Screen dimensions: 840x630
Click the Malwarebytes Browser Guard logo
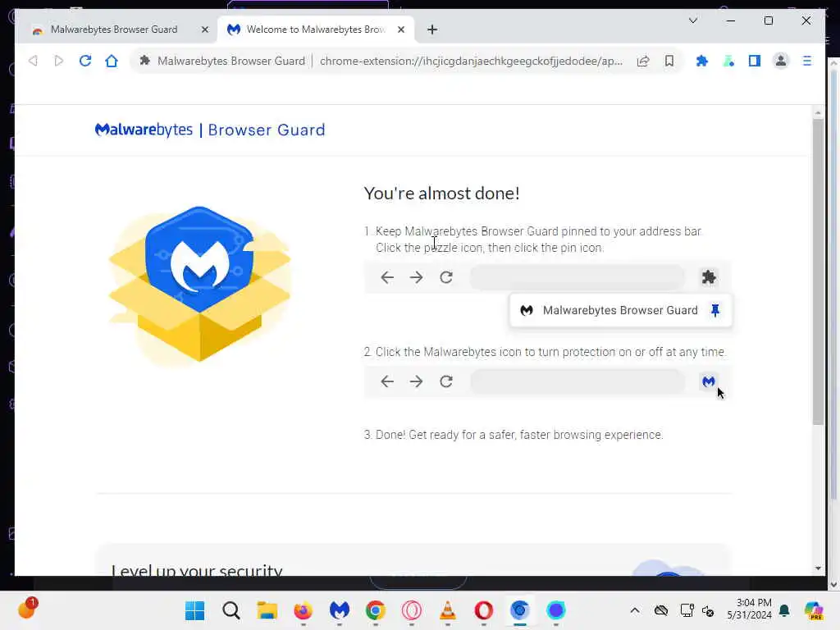point(209,130)
